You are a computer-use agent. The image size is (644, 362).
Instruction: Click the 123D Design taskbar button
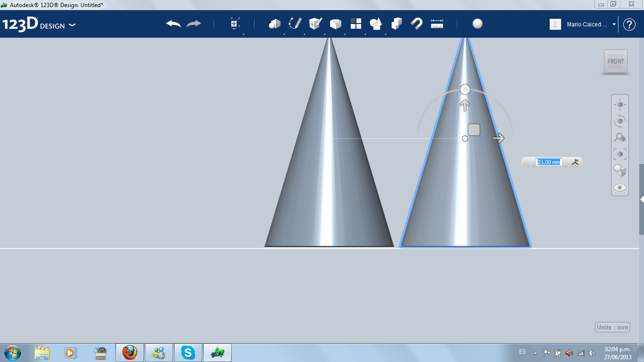[217, 353]
